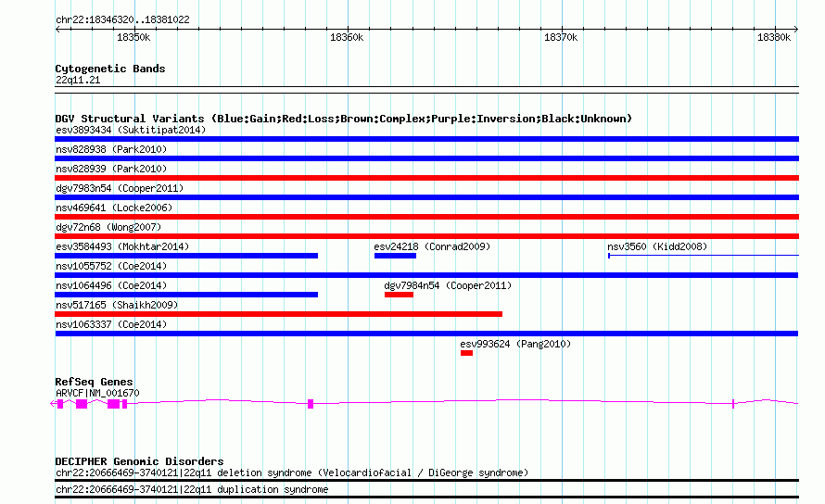Viewport: 825px width, 504px height.
Task: Click the small red bar under esv993624
Action: (466, 353)
